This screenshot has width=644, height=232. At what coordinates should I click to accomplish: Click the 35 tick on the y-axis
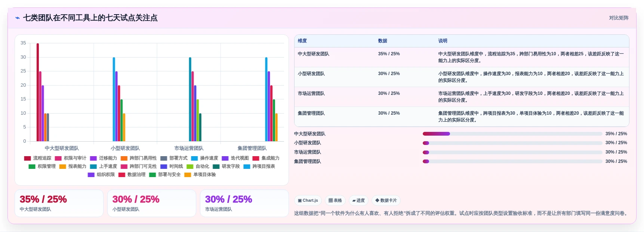coord(23,43)
